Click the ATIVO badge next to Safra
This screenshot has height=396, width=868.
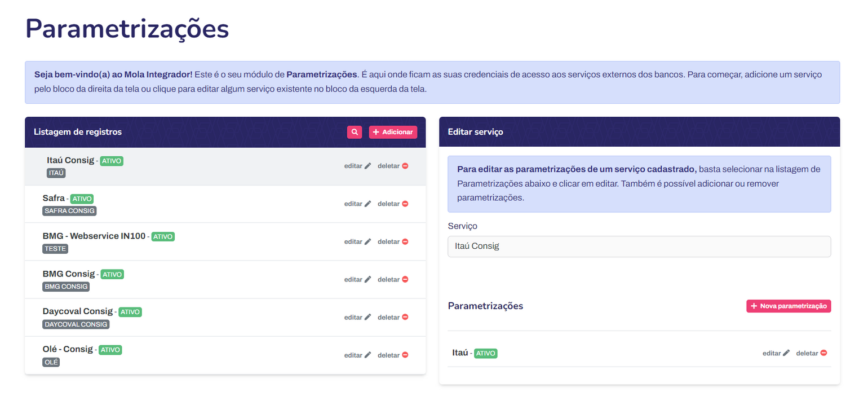click(82, 199)
